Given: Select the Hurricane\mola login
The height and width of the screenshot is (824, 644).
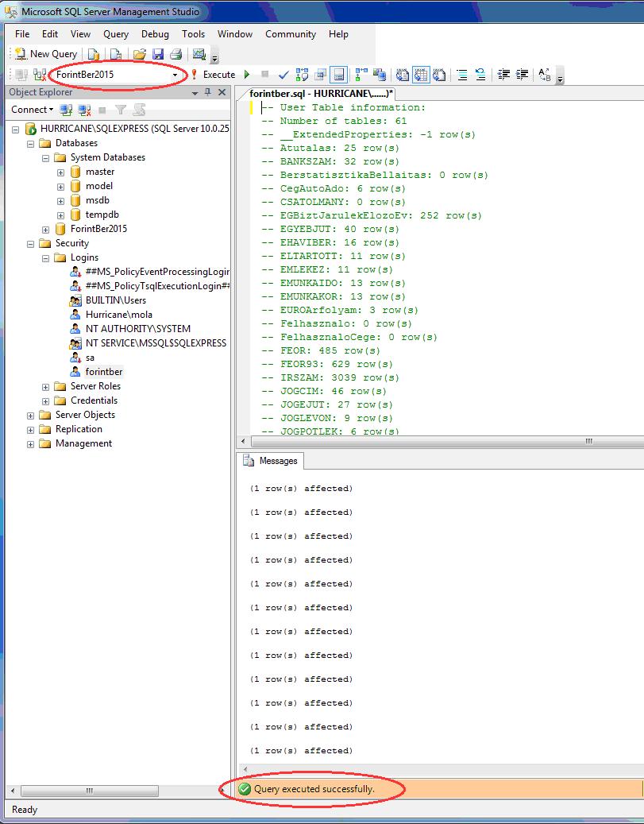Looking at the screenshot, I should 118,315.
